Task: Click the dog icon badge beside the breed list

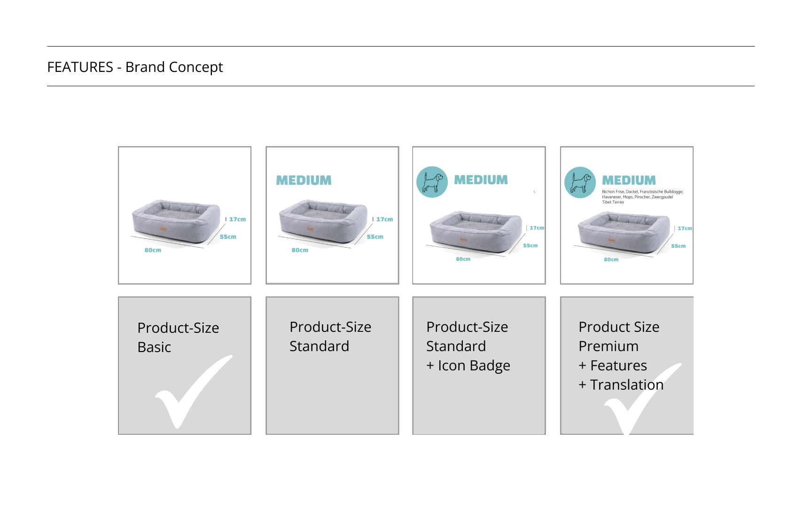Action: (x=580, y=182)
